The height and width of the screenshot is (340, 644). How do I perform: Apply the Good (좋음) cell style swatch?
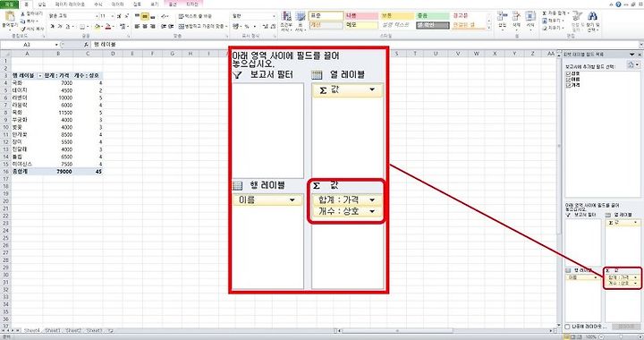pos(433,16)
